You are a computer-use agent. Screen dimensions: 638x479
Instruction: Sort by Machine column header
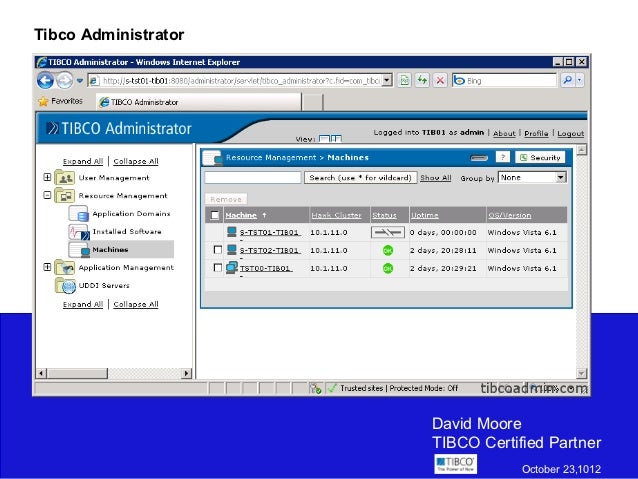[241, 215]
